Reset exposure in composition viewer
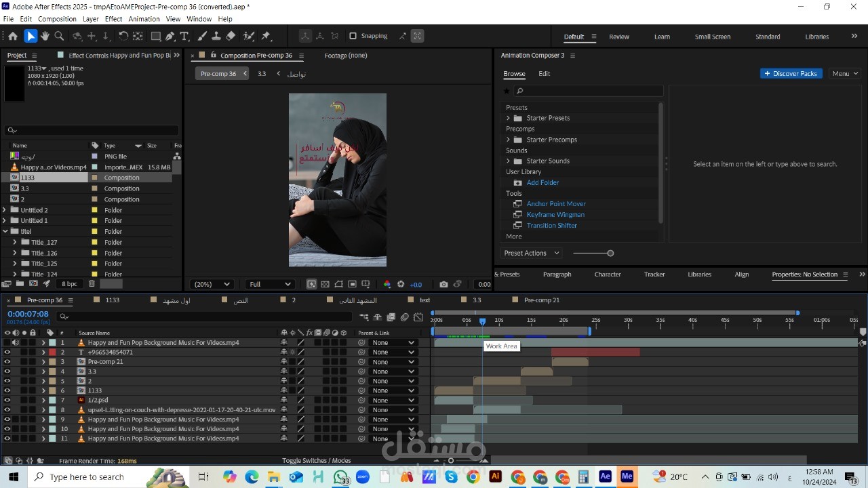Image resolution: width=868 pixels, height=488 pixels. pos(401,284)
